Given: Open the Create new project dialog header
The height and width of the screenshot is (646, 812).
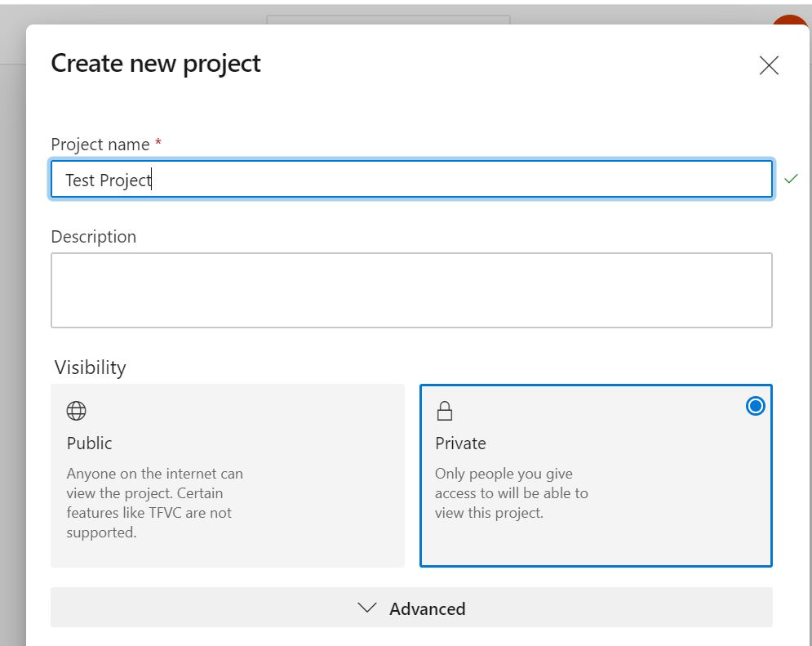Looking at the screenshot, I should pos(155,63).
